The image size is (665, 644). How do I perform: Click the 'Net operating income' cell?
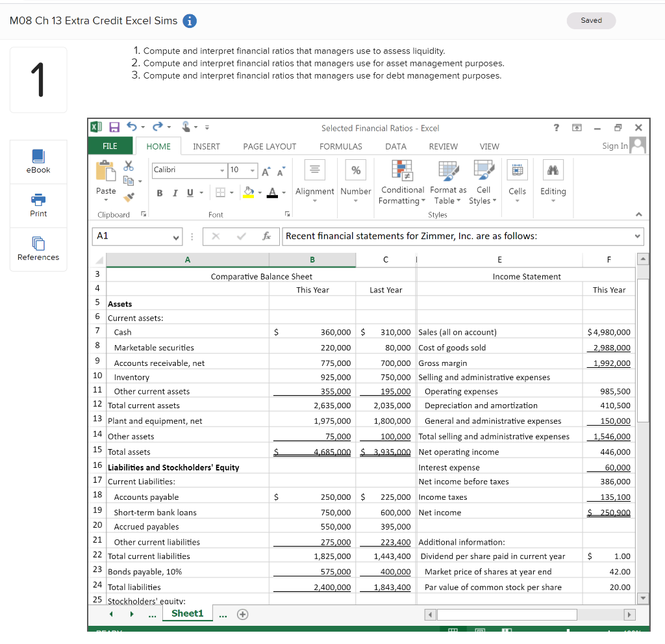(499, 452)
